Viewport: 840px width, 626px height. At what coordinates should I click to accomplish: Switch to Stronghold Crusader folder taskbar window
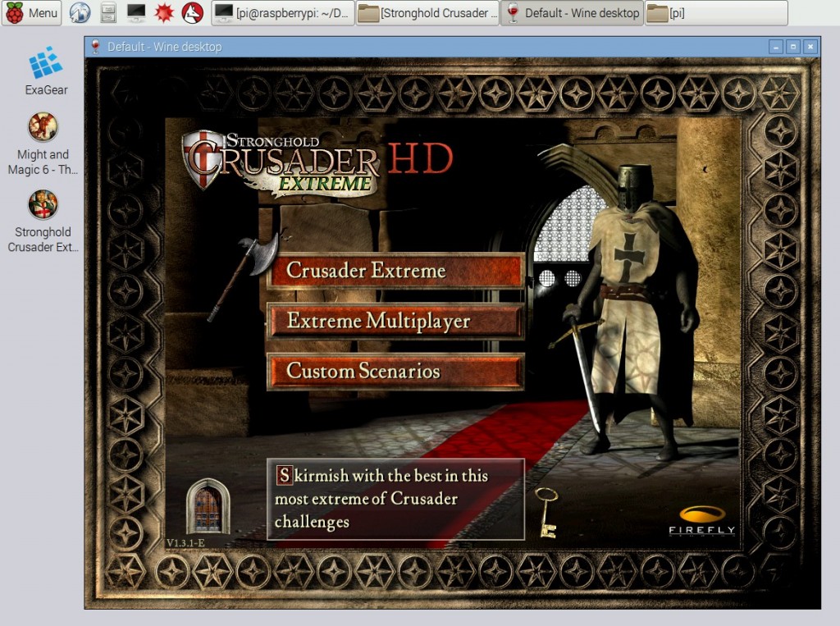tap(427, 13)
